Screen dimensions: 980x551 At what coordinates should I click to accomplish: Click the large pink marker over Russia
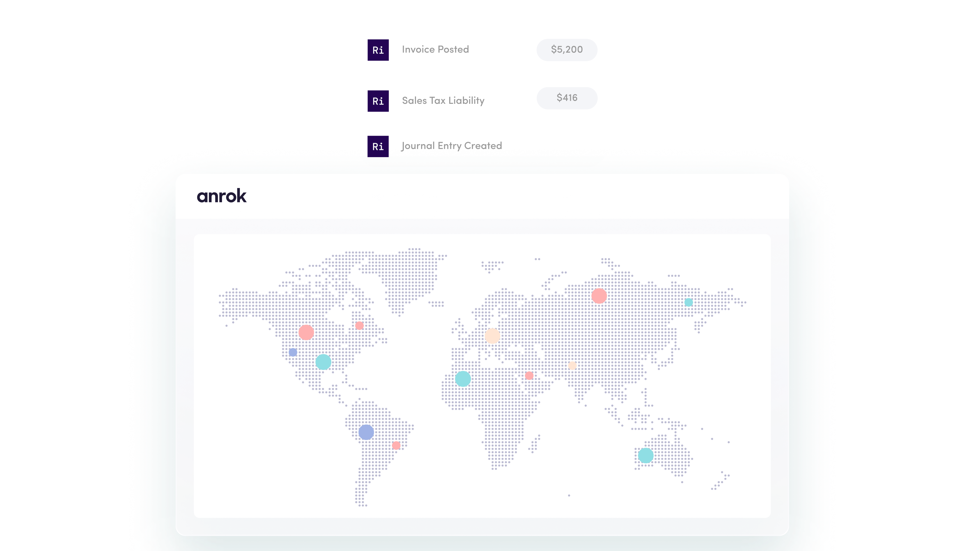tap(599, 295)
